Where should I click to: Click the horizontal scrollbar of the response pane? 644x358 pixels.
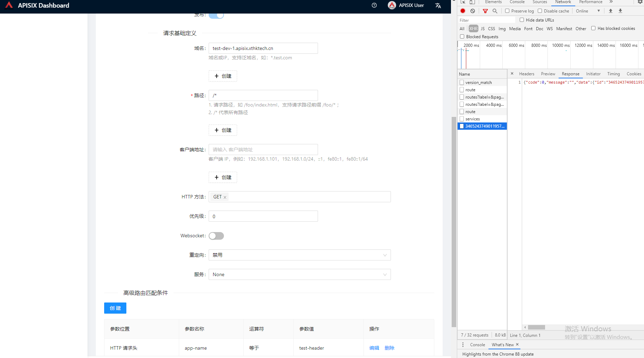point(536,327)
